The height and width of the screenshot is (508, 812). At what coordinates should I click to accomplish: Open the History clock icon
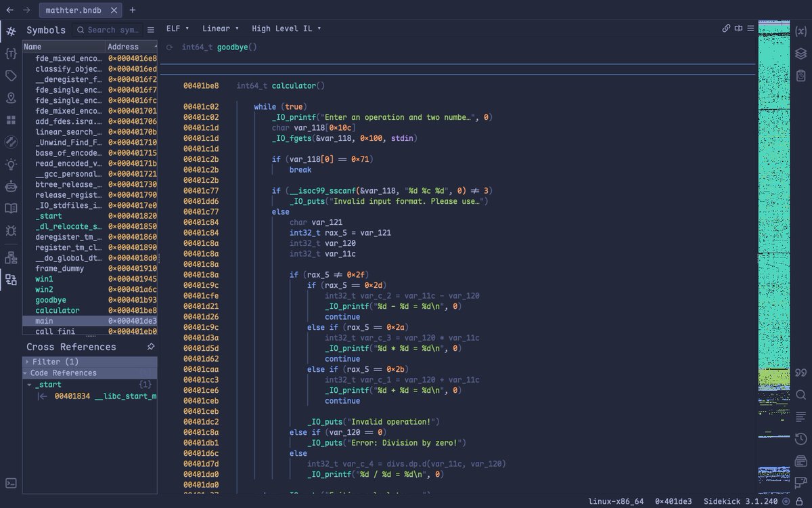[x=801, y=438]
